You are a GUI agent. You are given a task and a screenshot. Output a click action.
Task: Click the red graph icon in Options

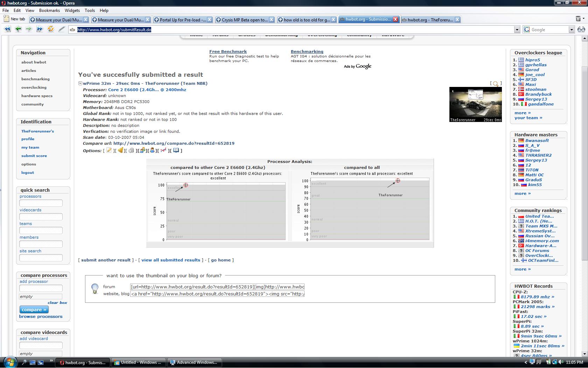point(163,150)
